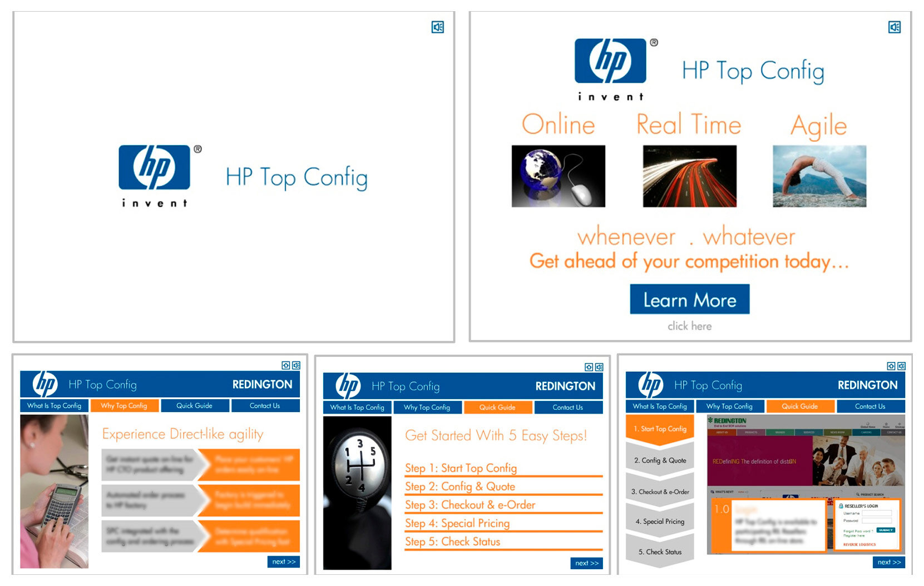Click the orange '1.0' callout box
Screen dimensions: 924x586
click(769, 525)
